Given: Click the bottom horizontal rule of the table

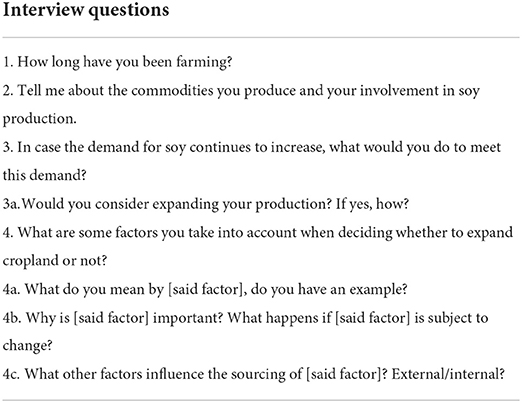Looking at the screenshot, I should tap(261, 400).
